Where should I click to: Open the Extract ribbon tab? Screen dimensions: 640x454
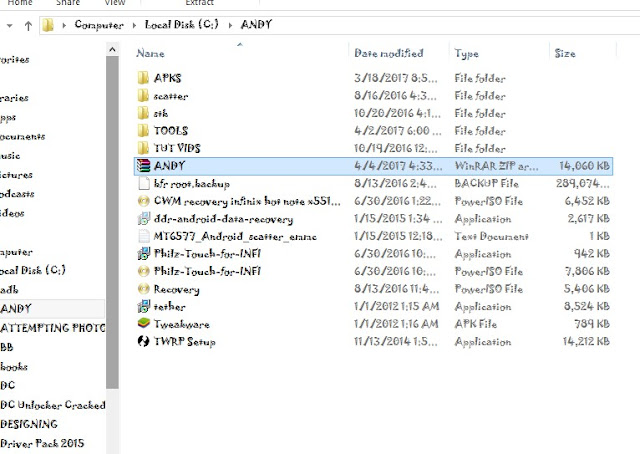tap(199, 2)
